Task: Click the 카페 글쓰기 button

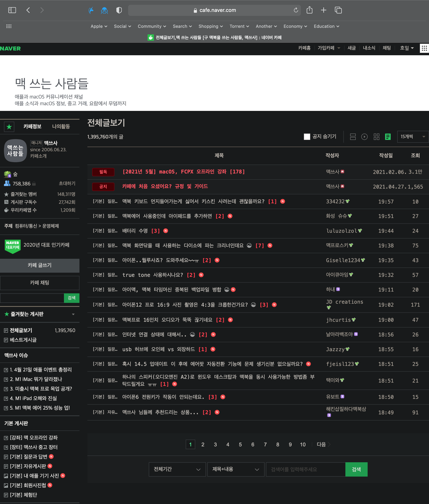Action: pos(40,265)
